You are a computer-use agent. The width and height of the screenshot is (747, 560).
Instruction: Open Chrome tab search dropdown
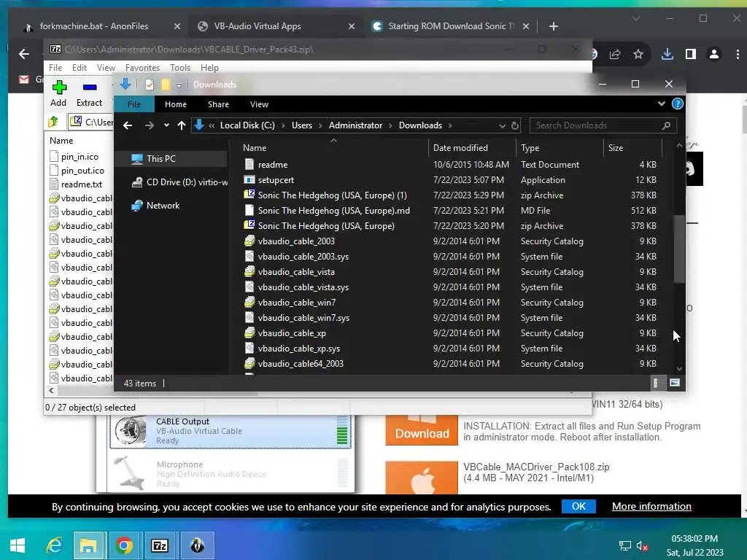[x=635, y=18]
